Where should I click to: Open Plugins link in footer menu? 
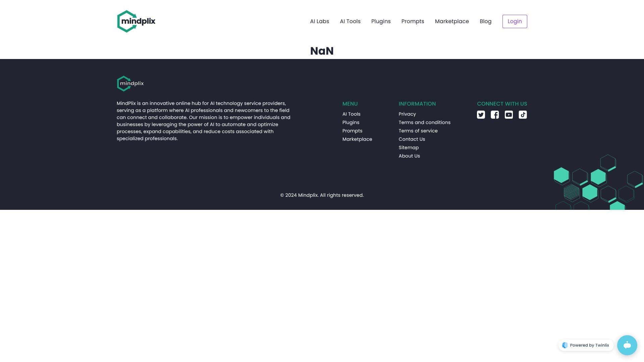coord(351,122)
